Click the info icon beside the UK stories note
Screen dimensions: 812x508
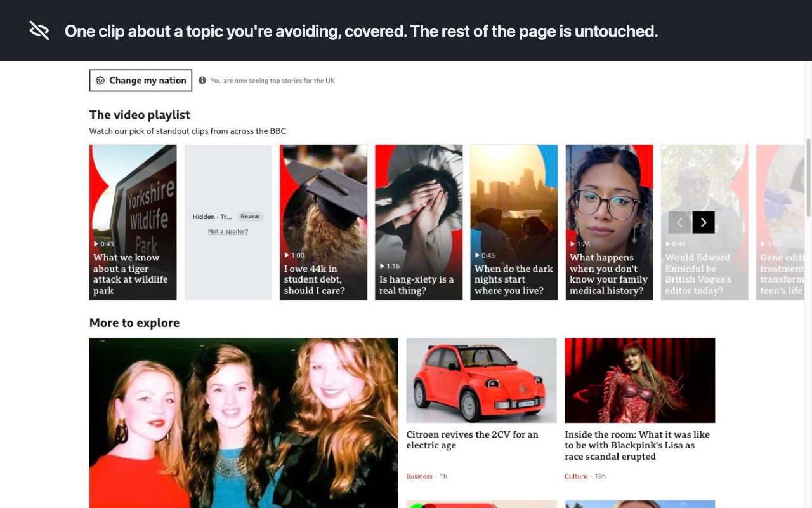(202, 81)
